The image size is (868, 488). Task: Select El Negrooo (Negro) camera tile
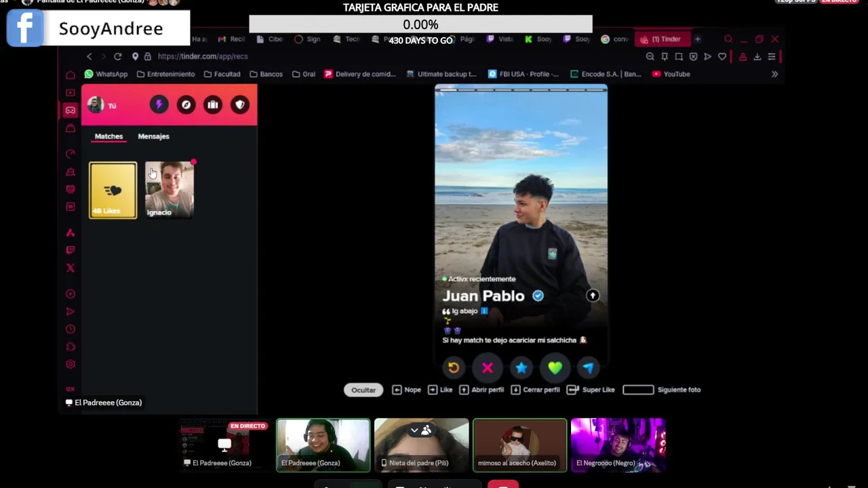tap(618, 445)
